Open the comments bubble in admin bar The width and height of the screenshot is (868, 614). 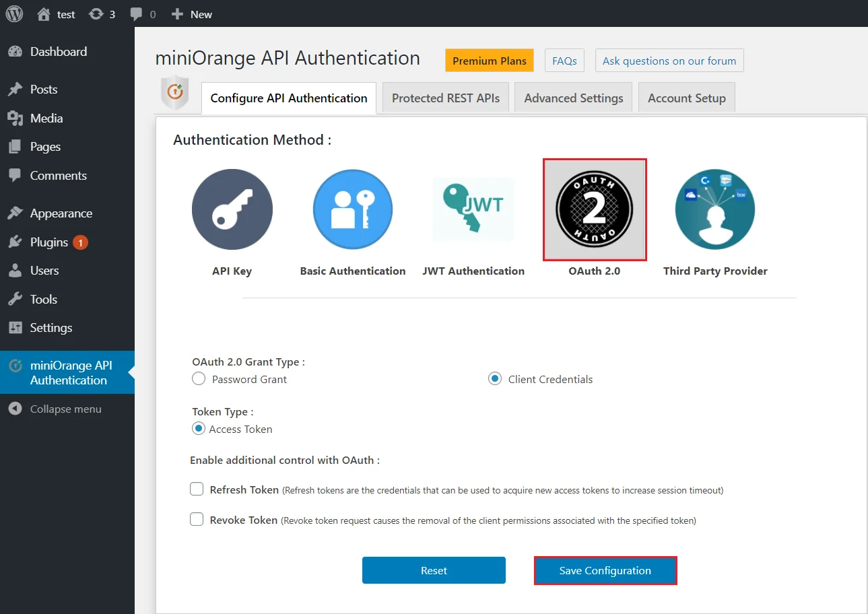click(x=136, y=13)
